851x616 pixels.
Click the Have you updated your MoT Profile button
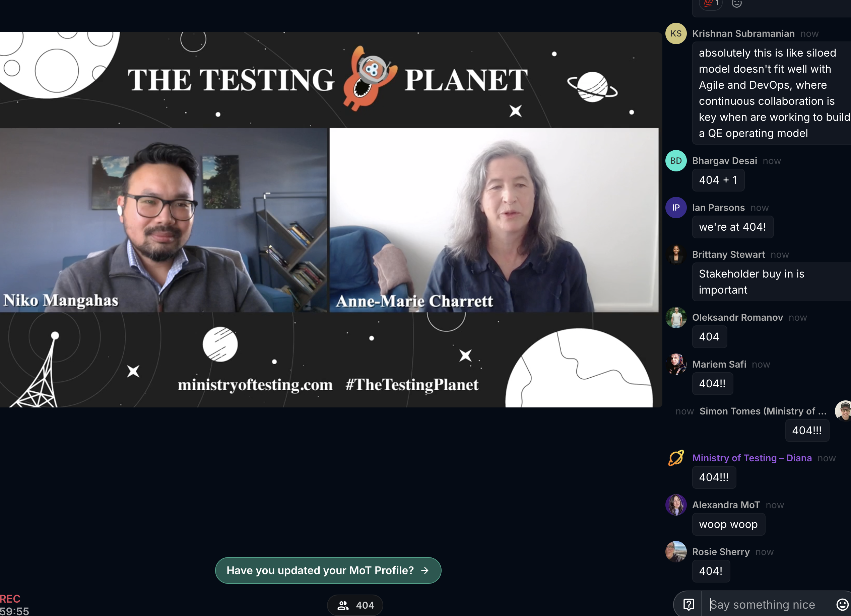click(328, 570)
